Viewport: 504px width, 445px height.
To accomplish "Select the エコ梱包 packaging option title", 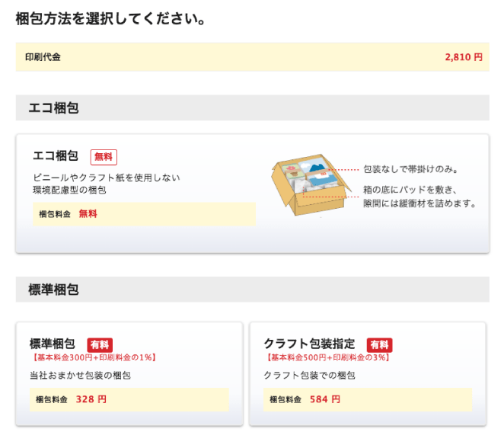I will [x=56, y=156].
